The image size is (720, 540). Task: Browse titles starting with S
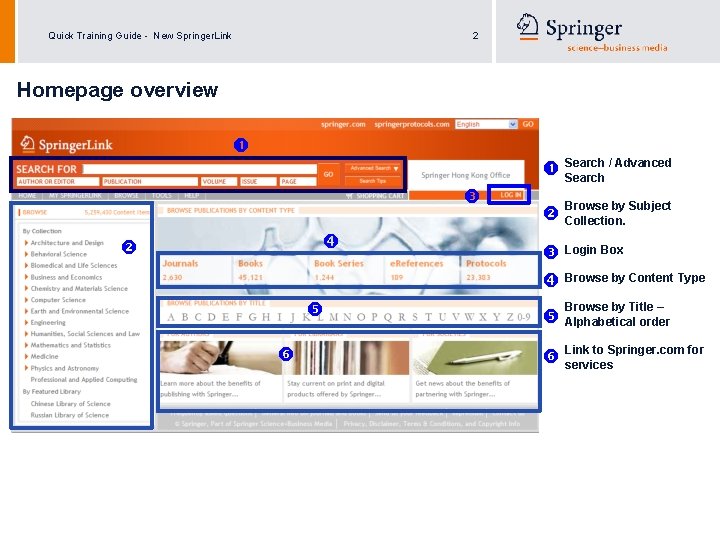click(x=415, y=317)
